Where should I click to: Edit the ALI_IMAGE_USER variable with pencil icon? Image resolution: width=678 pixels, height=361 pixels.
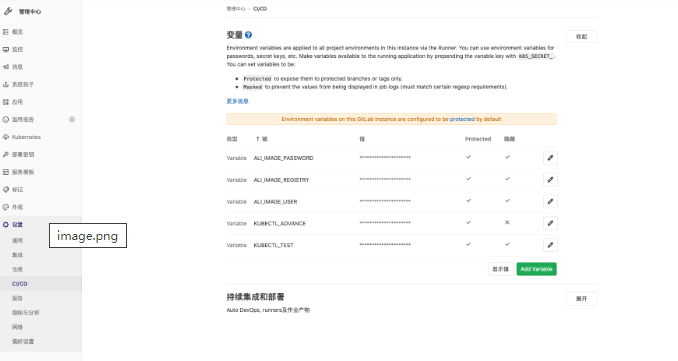[550, 201]
